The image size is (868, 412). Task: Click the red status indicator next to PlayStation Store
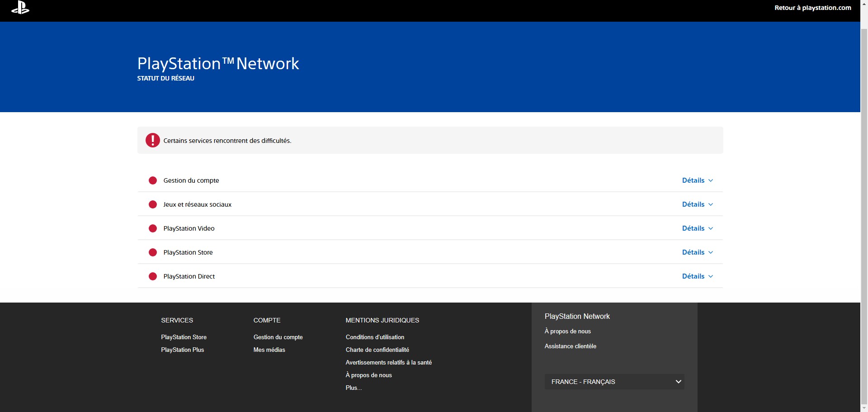pyautogui.click(x=153, y=252)
